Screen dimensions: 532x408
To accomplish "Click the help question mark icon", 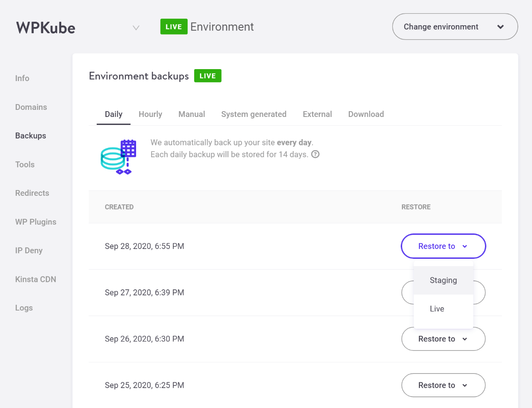I will tap(315, 155).
